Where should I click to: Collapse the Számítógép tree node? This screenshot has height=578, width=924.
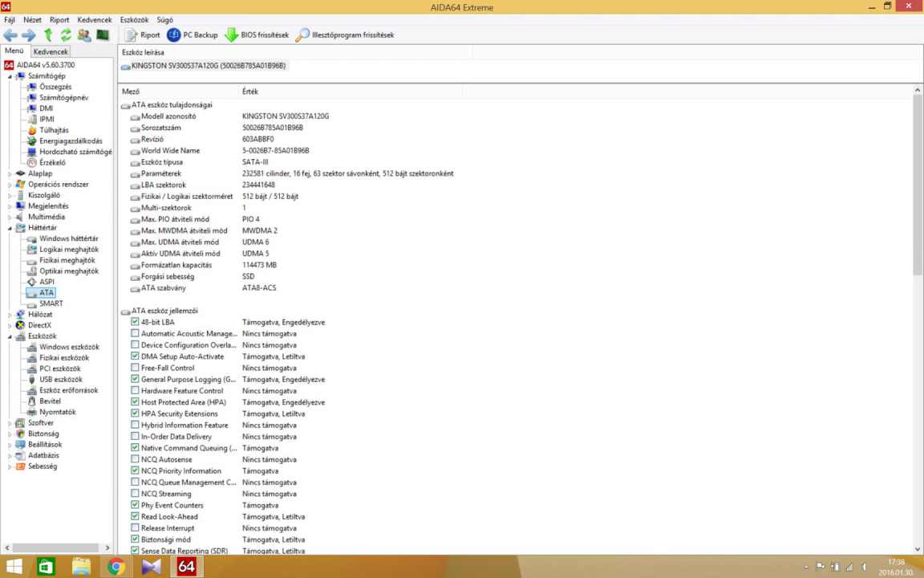10,77
